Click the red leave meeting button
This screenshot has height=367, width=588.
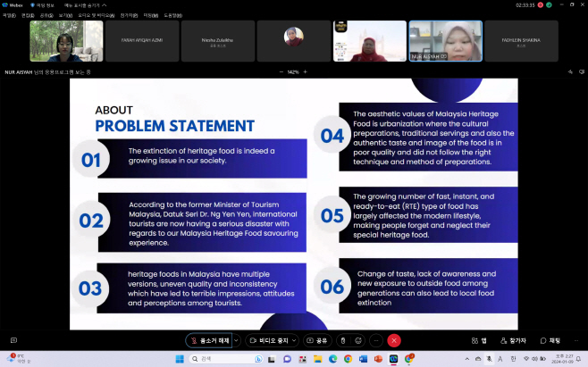[x=394, y=340]
